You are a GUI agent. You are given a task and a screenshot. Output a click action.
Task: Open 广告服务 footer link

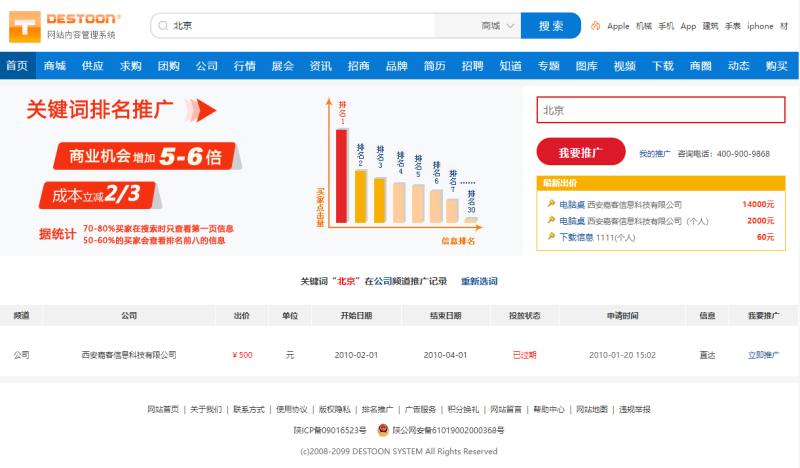pyautogui.click(x=420, y=409)
